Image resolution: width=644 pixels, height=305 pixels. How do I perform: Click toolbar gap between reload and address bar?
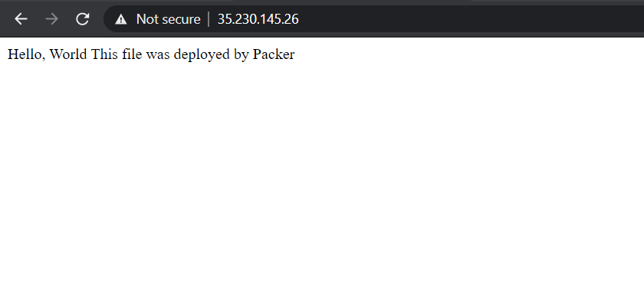[97, 19]
